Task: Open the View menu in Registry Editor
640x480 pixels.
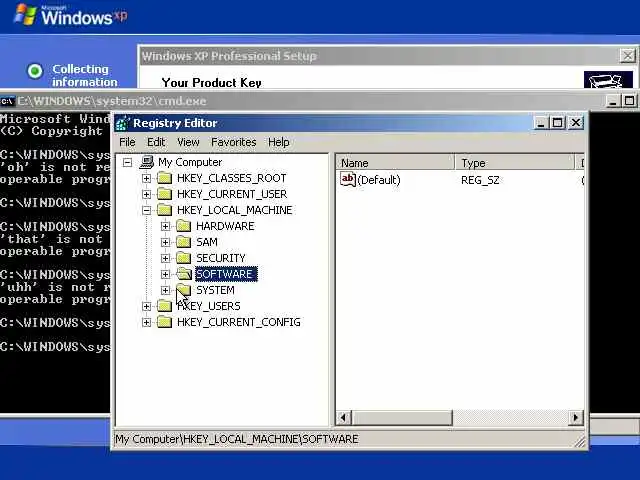Action: [188, 142]
